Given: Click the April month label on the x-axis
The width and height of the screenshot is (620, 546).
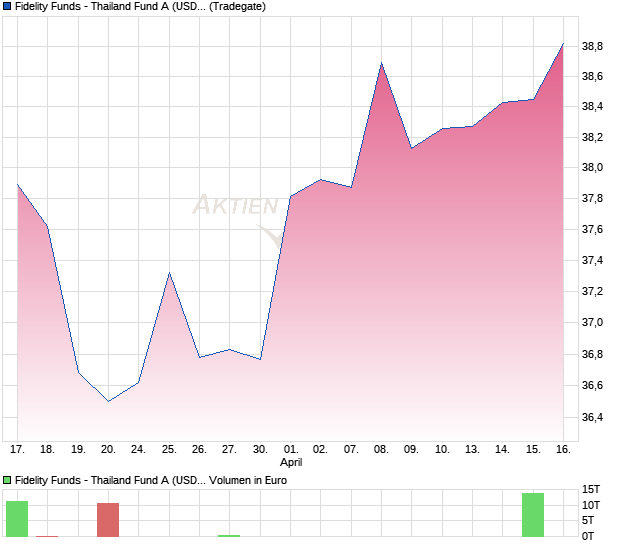Looking at the screenshot, I should point(291,463).
